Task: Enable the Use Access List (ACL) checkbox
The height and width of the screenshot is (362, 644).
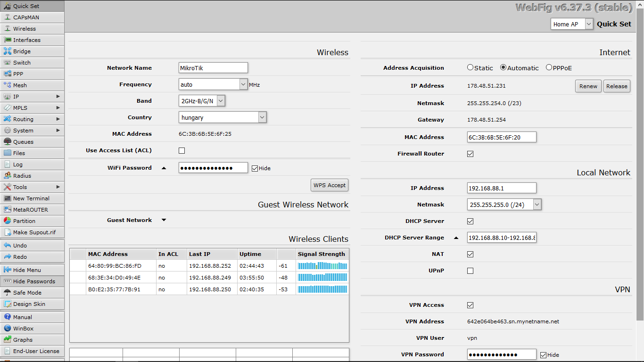Action: pyautogui.click(x=182, y=151)
